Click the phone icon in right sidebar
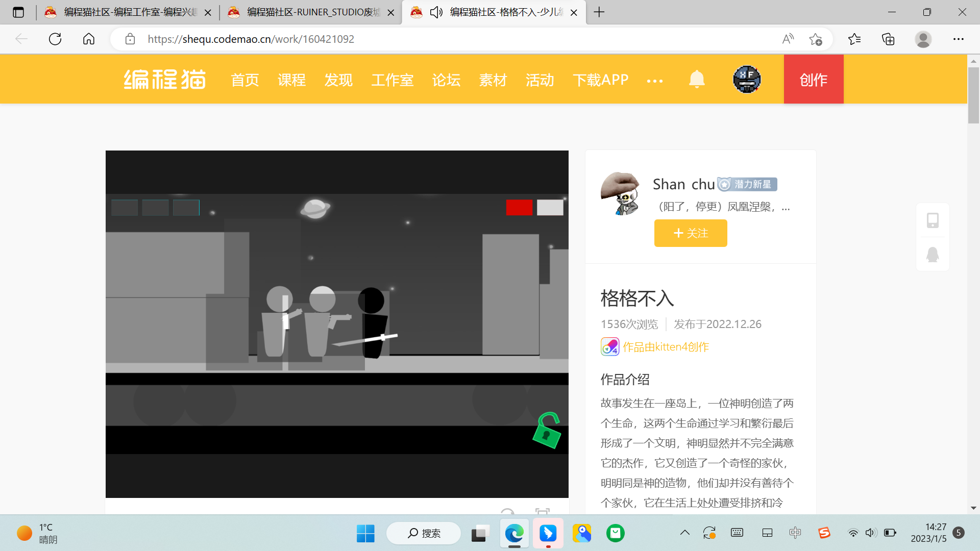Screen dimensions: 980x551 [933, 220]
